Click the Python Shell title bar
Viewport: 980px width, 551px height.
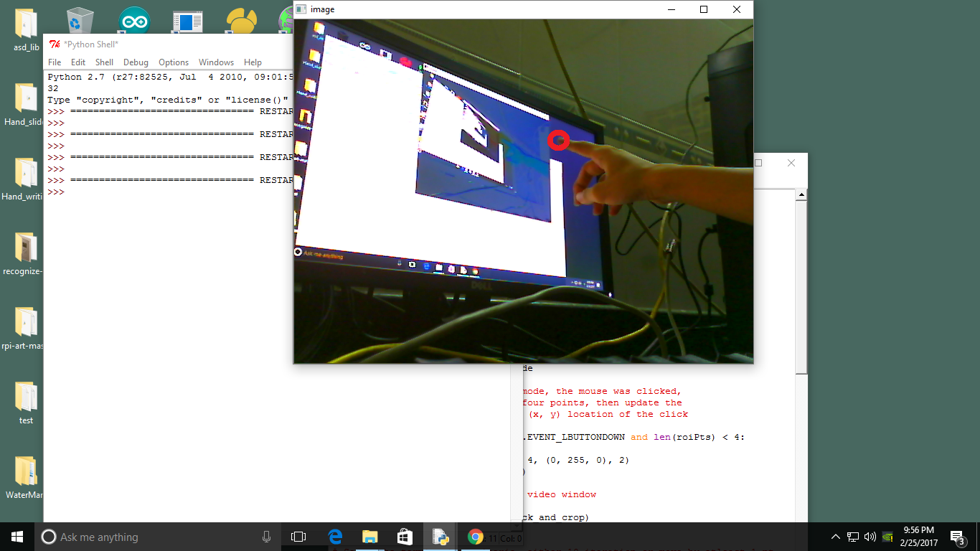point(169,44)
